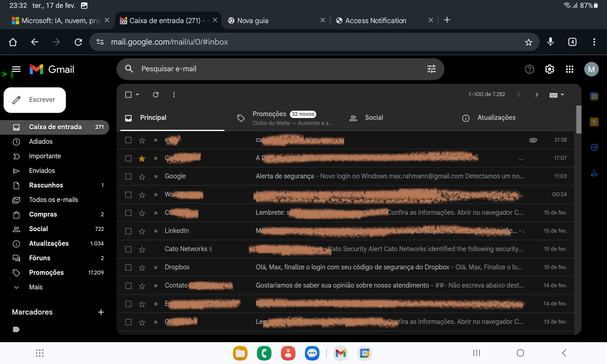Star the Google security alert email
607x364 pixels.
[142, 177]
